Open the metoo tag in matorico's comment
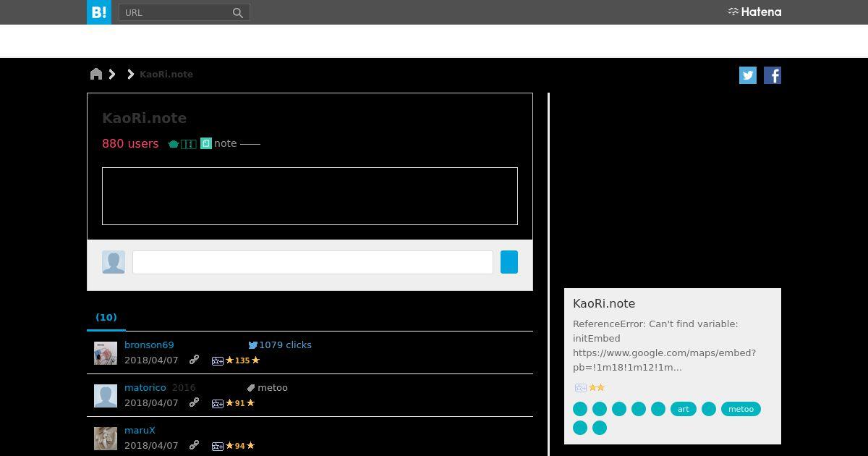 point(273,388)
